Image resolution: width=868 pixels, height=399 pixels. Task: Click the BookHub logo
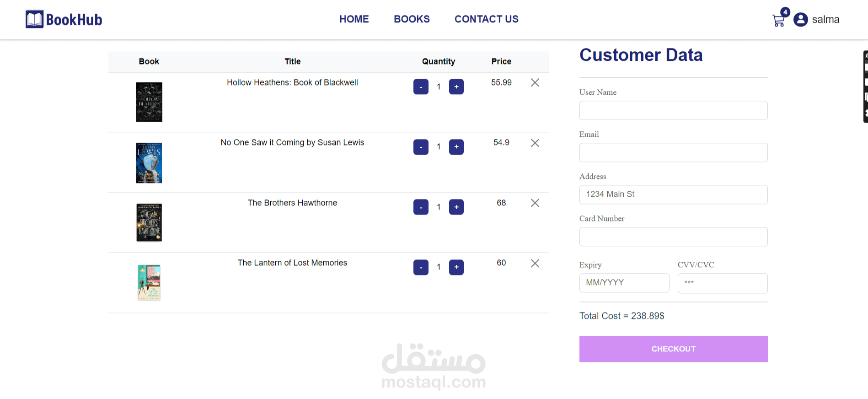(64, 19)
